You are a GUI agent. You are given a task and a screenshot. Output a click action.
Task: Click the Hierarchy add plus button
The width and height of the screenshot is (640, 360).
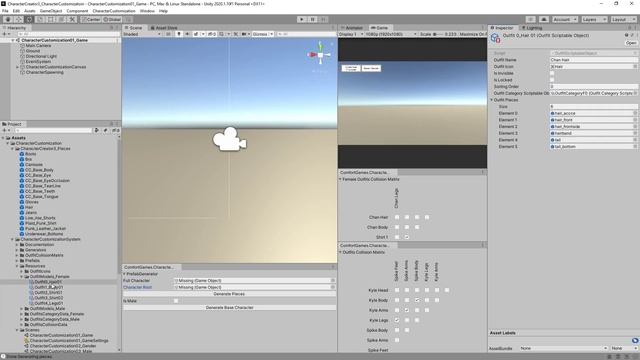(6, 34)
